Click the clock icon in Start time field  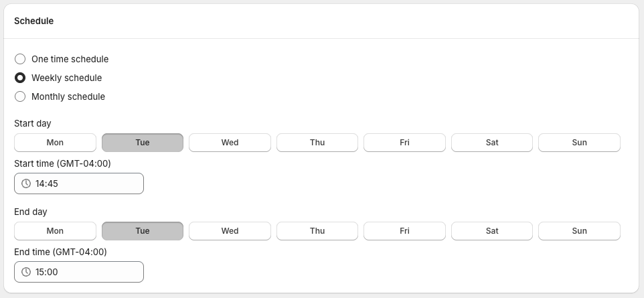pyautogui.click(x=26, y=183)
